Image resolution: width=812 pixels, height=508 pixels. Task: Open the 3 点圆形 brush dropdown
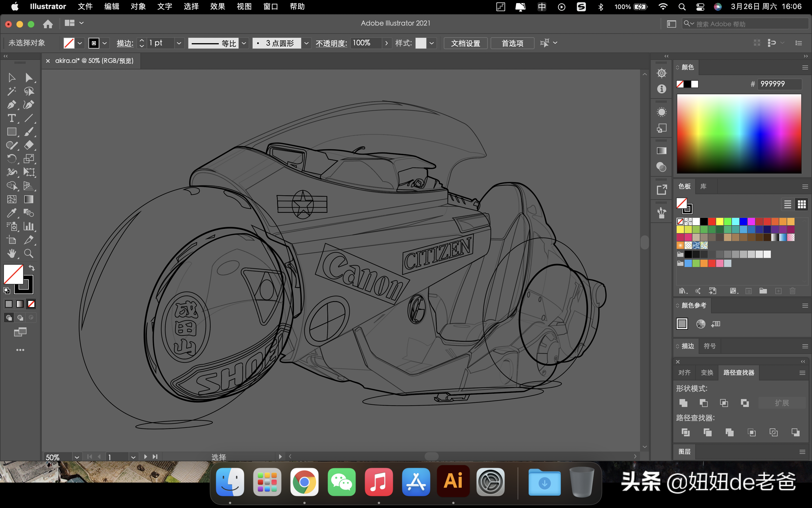[306, 43]
